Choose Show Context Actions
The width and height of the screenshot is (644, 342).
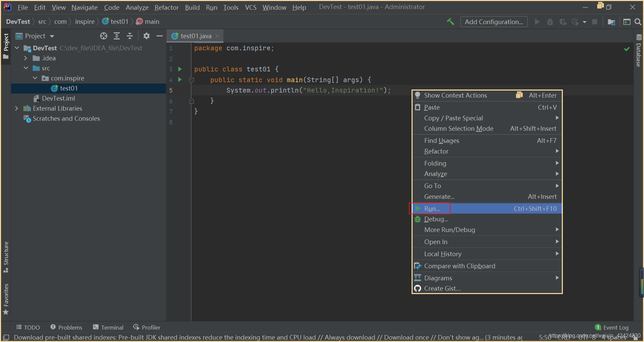pyautogui.click(x=487, y=95)
